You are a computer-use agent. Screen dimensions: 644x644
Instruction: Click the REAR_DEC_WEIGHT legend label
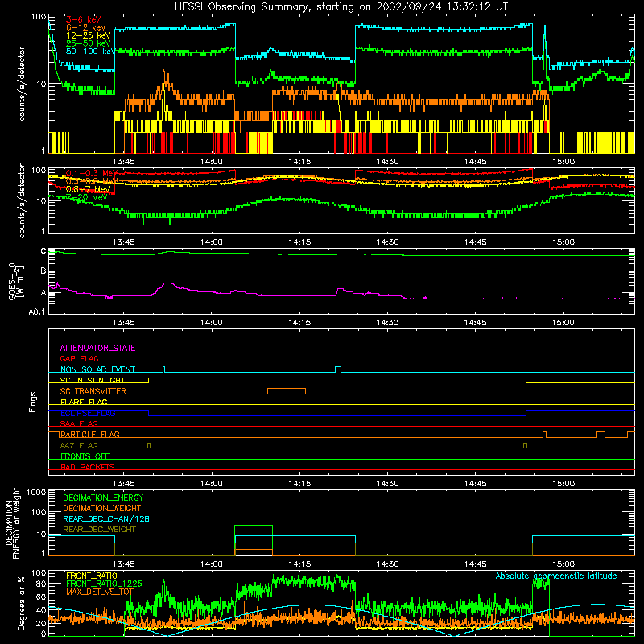(99, 530)
